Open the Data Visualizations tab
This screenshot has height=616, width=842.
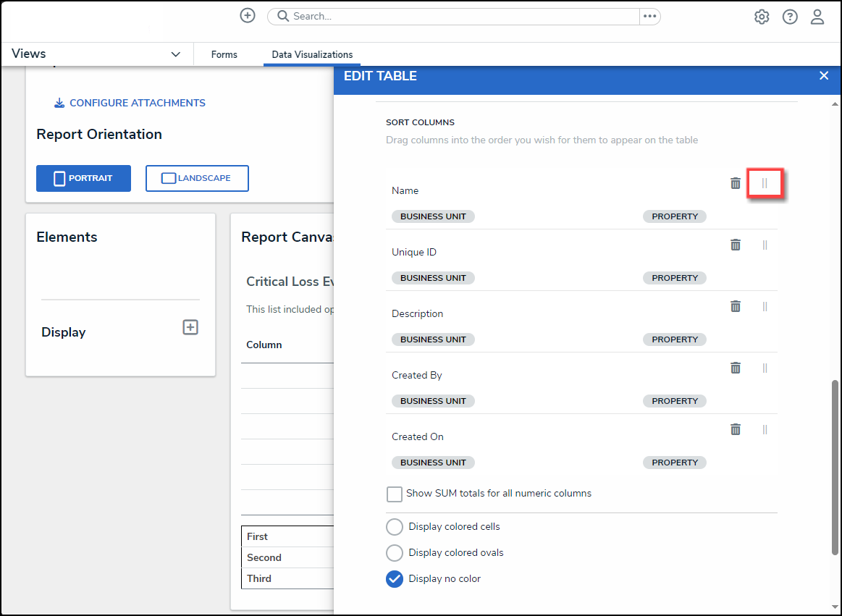(312, 54)
